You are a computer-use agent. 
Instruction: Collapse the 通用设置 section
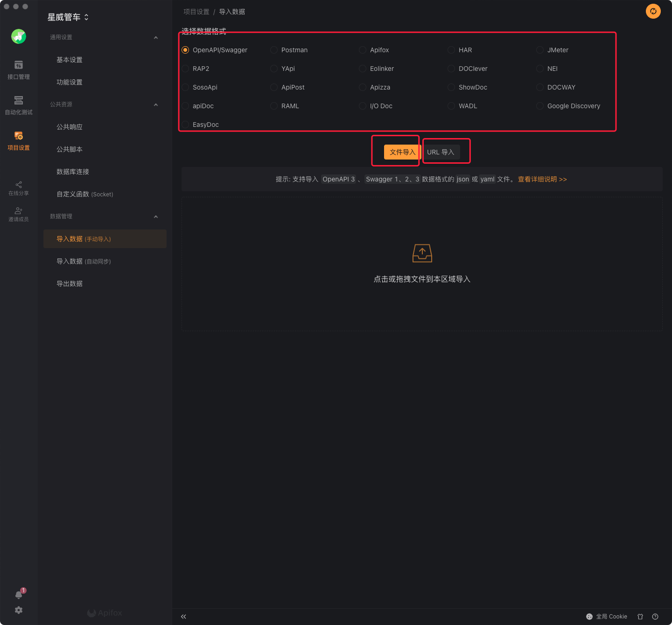tap(156, 37)
